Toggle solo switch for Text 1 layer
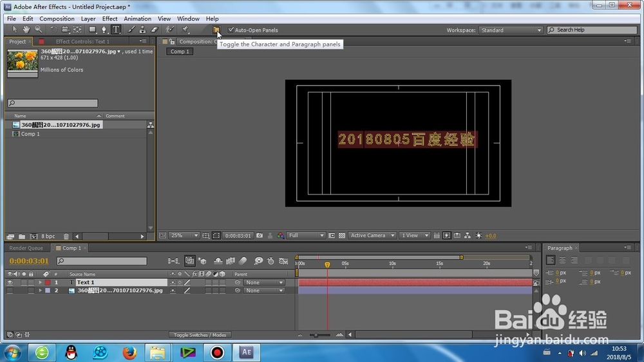 coord(24,282)
